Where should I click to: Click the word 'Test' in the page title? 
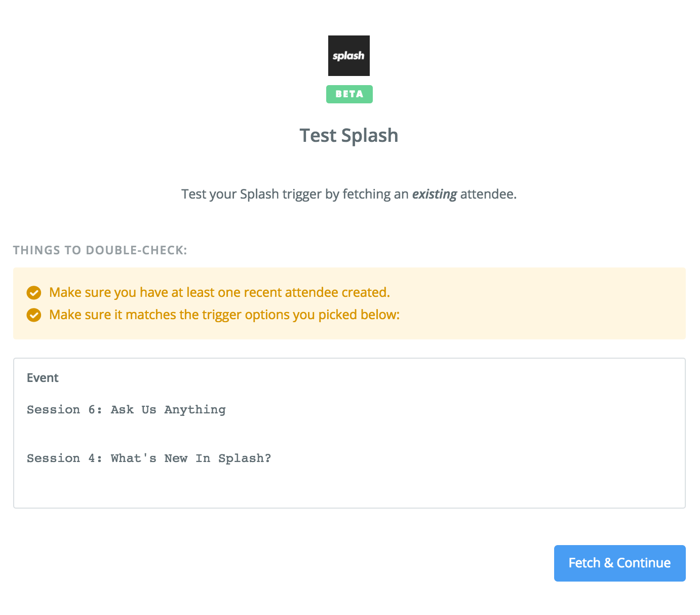pyautogui.click(x=318, y=136)
